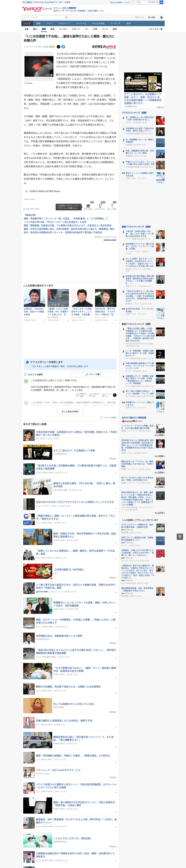Click the Yahoo! JAPAN top link
Screen dimensions: 186x868
click(116, 2)
